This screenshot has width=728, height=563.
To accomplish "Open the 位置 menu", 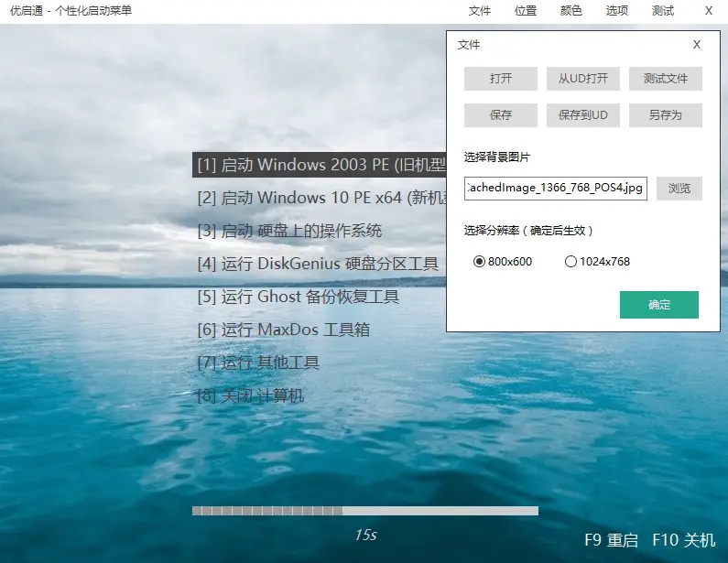I will point(526,11).
